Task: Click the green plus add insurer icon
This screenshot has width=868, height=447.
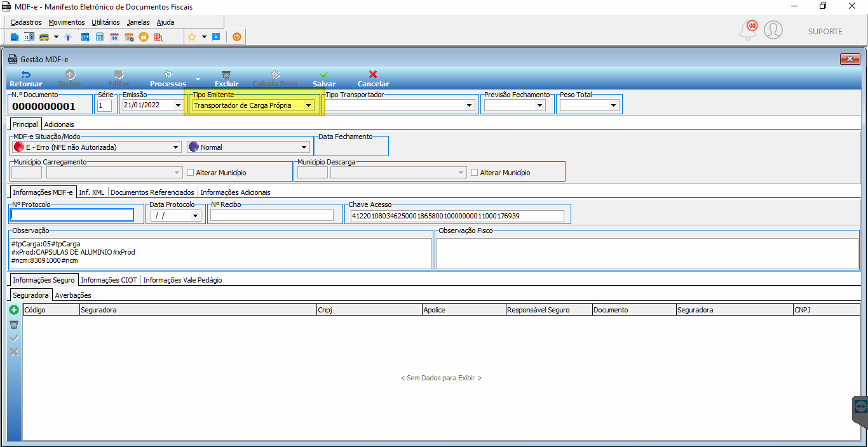Action: coord(14,310)
